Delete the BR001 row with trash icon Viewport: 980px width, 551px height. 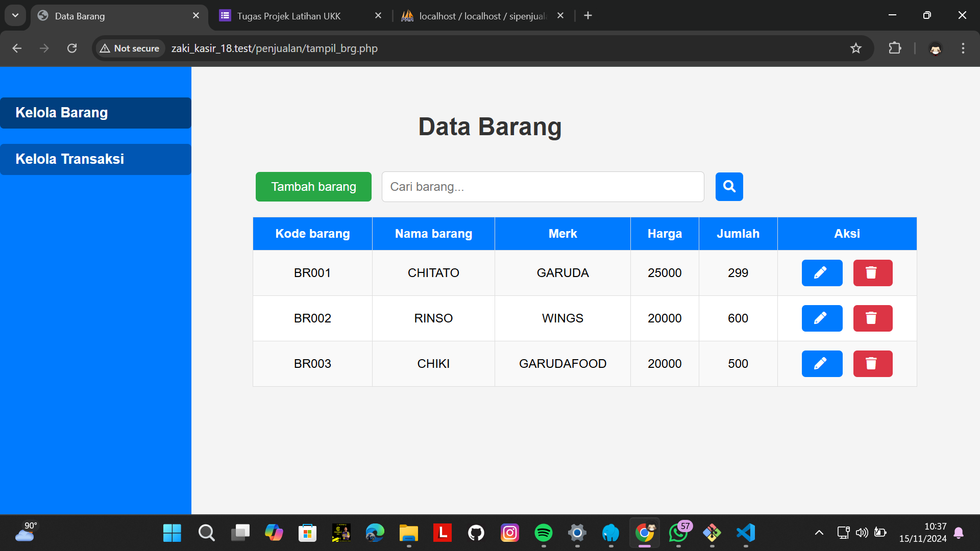(x=872, y=273)
